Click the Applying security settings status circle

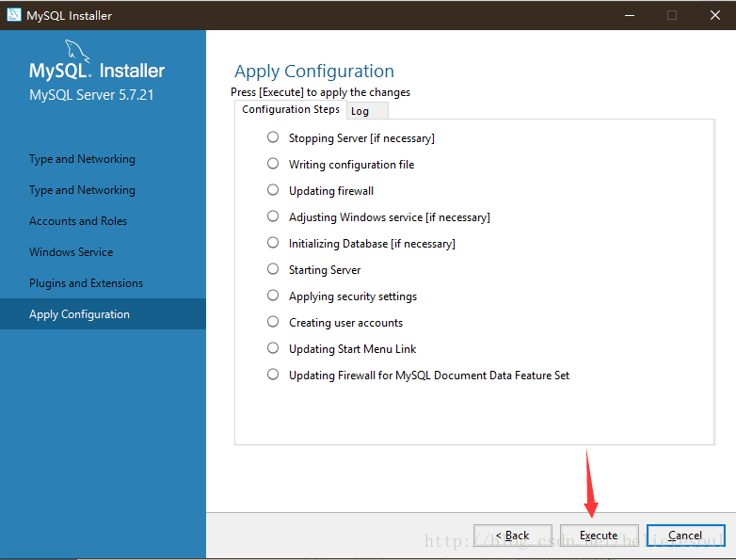point(273,295)
